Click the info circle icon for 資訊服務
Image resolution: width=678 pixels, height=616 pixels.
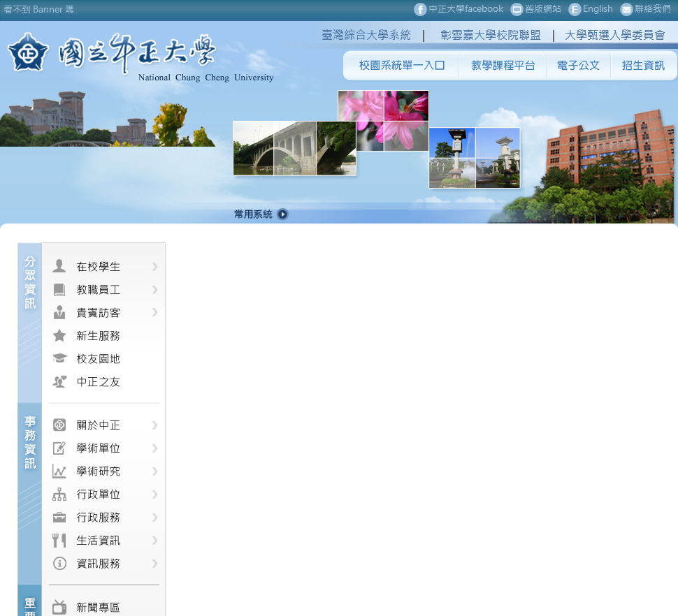pyautogui.click(x=59, y=564)
